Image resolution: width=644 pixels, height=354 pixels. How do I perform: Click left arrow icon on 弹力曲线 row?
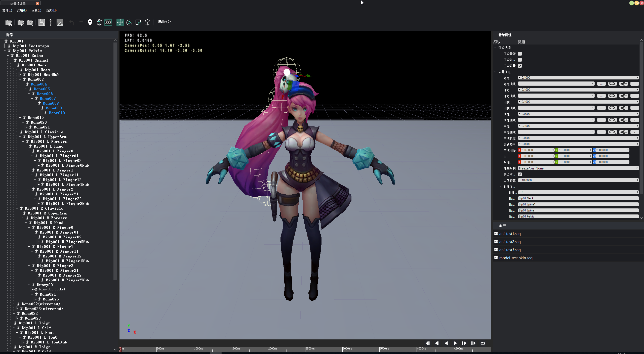tap(623, 96)
